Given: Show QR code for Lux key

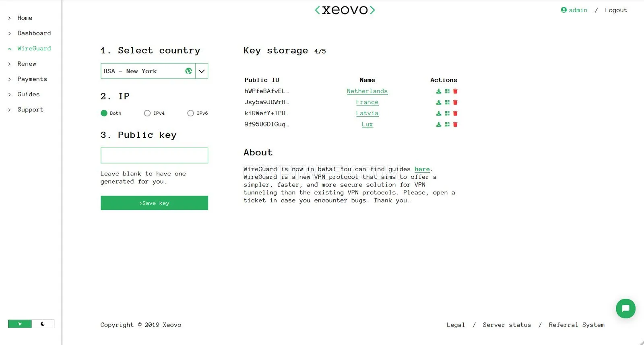Looking at the screenshot, I should pyautogui.click(x=447, y=124).
